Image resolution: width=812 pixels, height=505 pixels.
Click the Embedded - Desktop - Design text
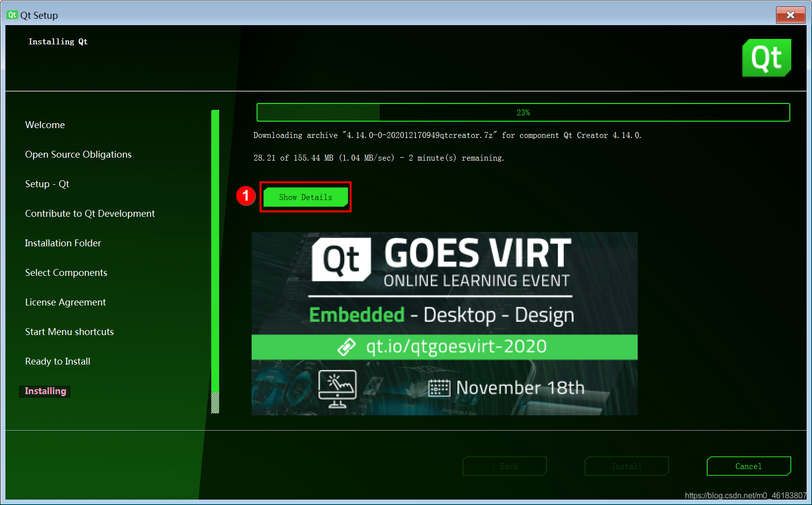pyautogui.click(x=441, y=315)
